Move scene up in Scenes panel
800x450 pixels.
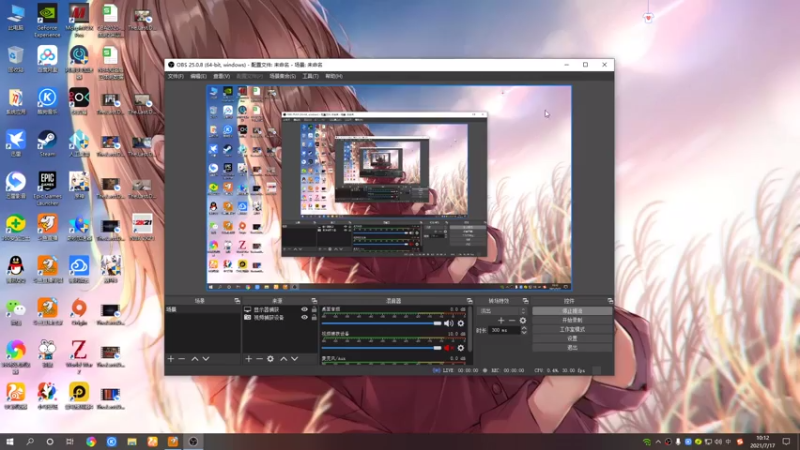195,359
